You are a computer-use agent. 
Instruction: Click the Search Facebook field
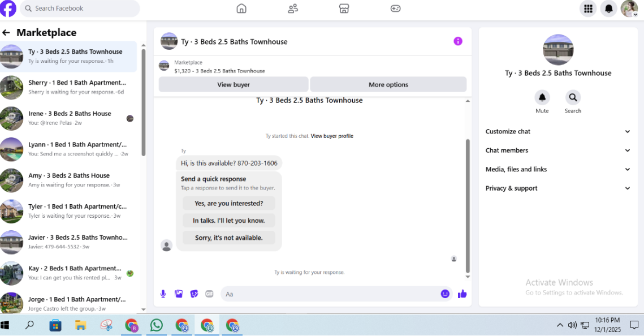click(80, 8)
